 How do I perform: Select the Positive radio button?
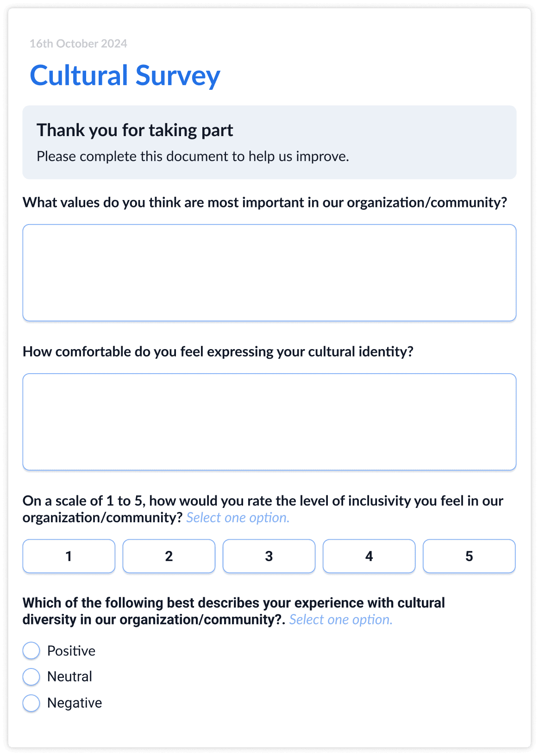pyautogui.click(x=31, y=650)
